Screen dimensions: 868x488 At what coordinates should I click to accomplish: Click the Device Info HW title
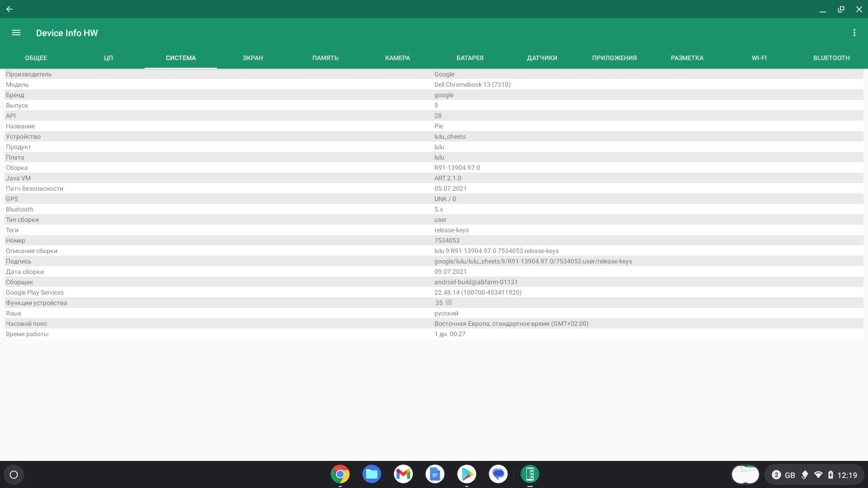[x=67, y=33]
